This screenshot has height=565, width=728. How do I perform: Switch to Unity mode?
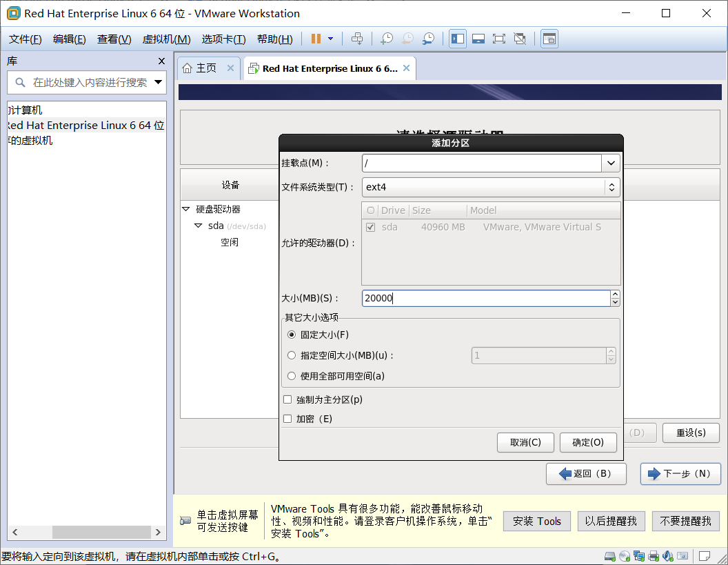(x=520, y=39)
